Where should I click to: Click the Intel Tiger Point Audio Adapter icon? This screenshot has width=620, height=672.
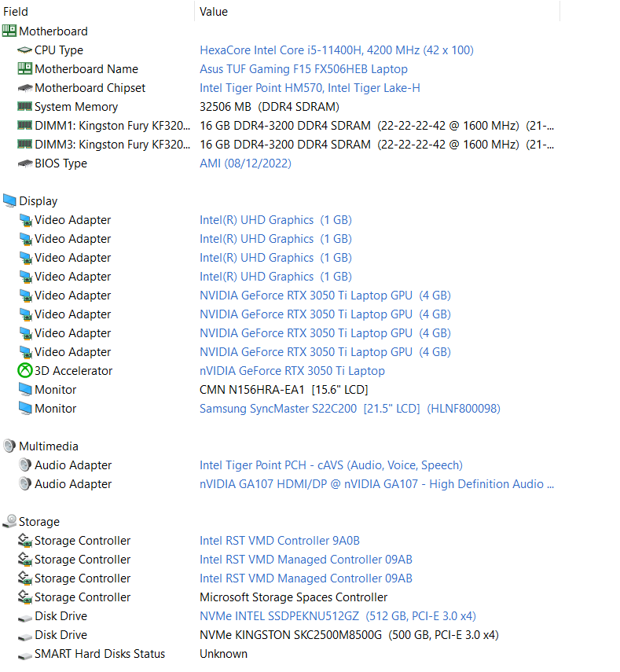pyautogui.click(x=25, y=465)
